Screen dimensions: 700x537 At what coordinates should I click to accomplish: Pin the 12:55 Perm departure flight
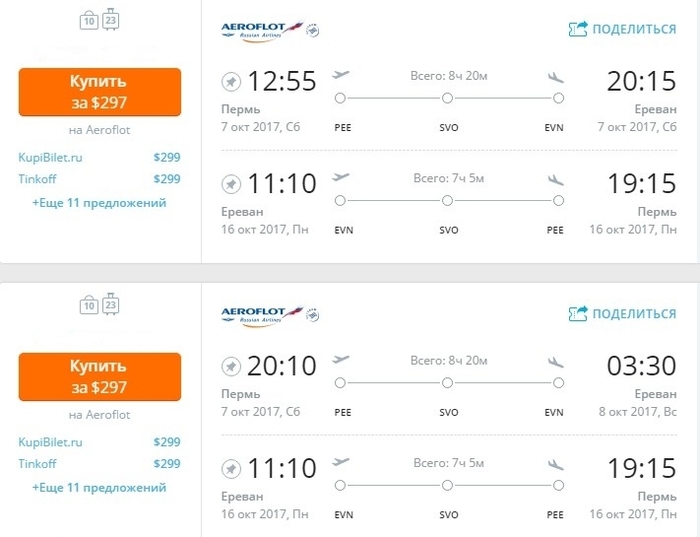tap(231, 81)
